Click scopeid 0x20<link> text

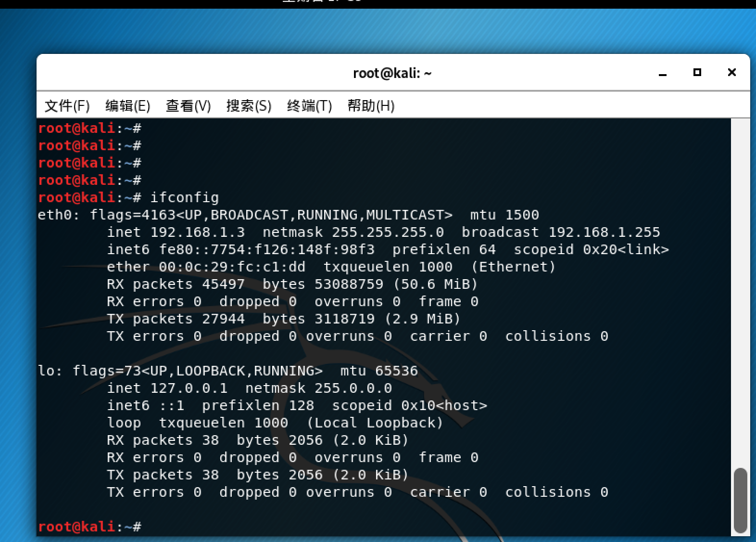pos(592,249)
